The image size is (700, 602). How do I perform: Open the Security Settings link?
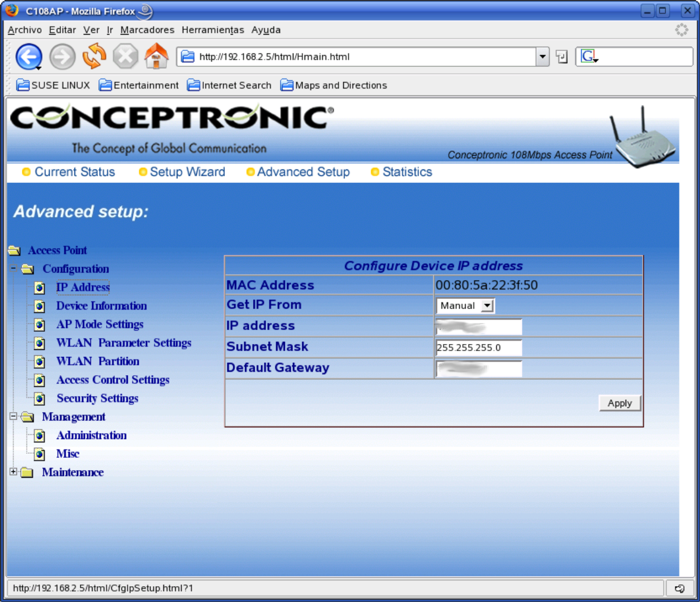(97, 399)
